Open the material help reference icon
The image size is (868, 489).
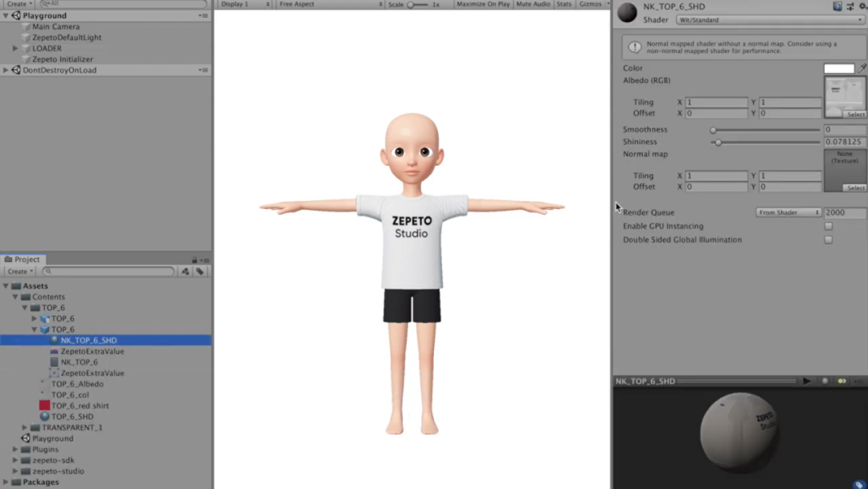(x=837, y=6)
